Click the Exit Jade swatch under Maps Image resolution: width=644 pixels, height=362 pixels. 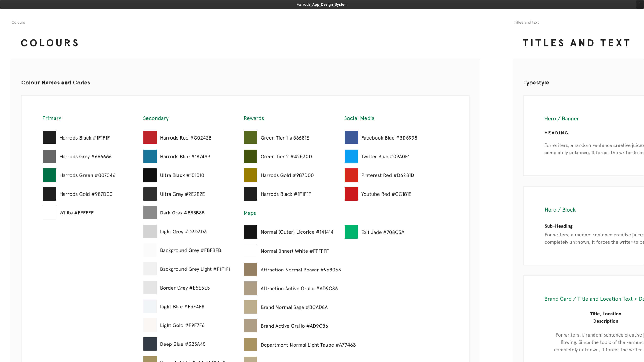point(351,232)
